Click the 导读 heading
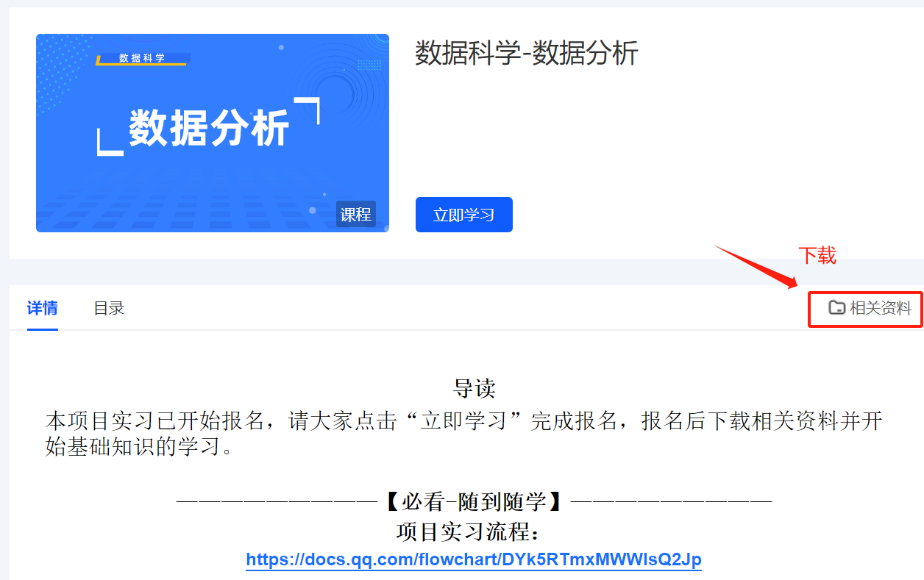The width and height of the screenshot is (924, 580). click(x=475, y=388)
